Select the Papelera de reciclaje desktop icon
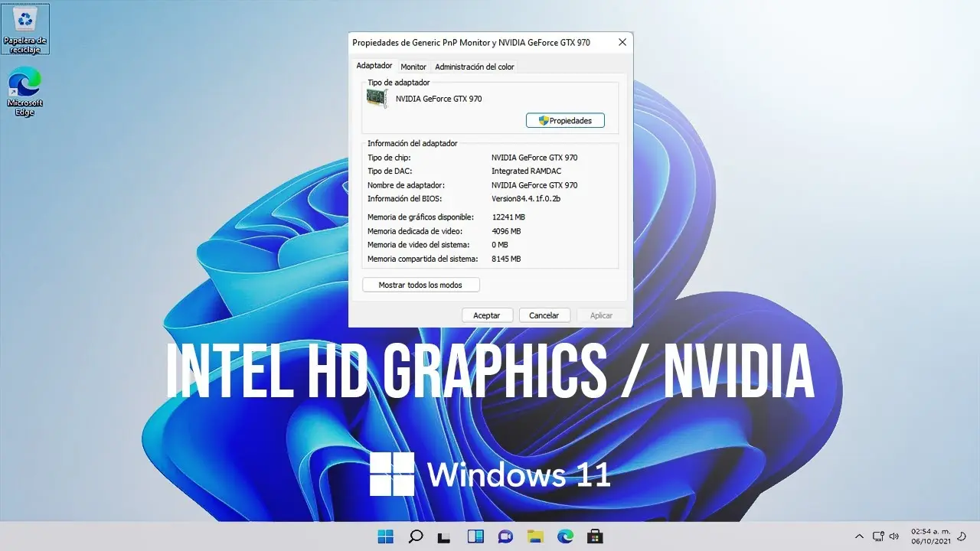 point(25,29)
